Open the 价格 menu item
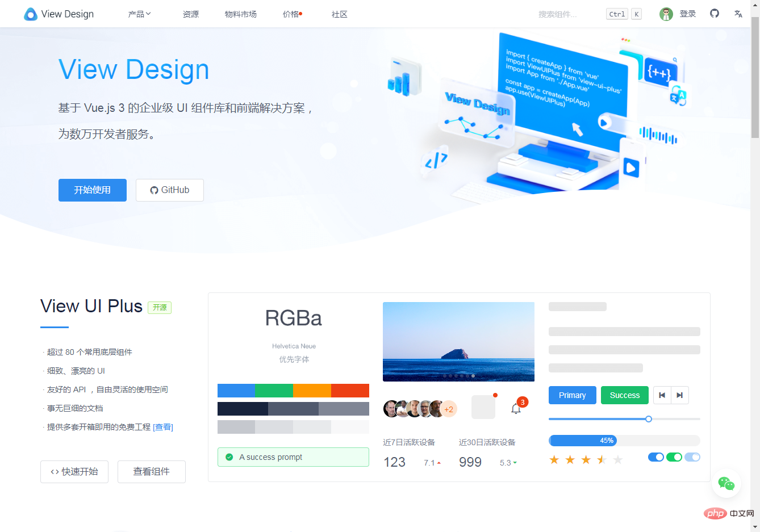The height and width of the screenshot is (532, 760). point(292,14)
